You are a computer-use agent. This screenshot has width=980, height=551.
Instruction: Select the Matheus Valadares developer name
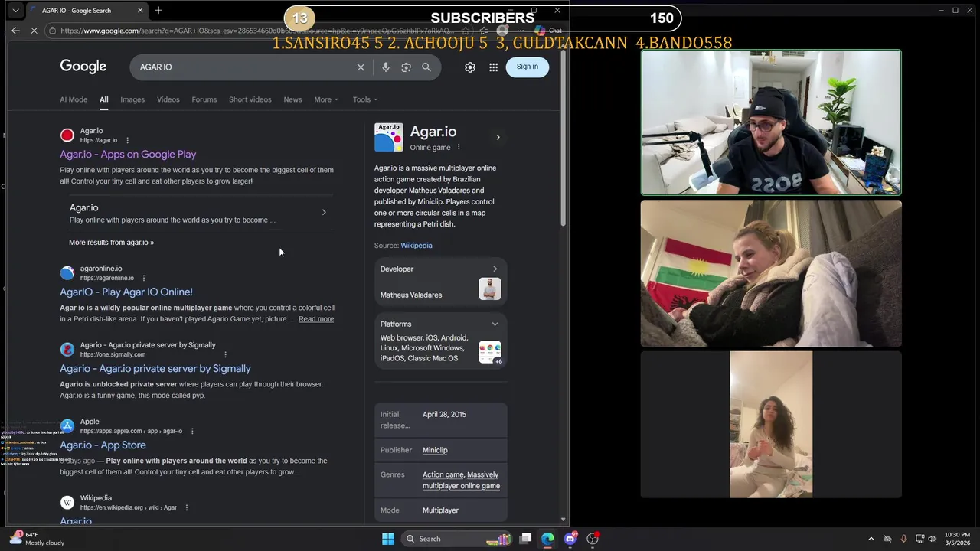[x=411, y=295]
